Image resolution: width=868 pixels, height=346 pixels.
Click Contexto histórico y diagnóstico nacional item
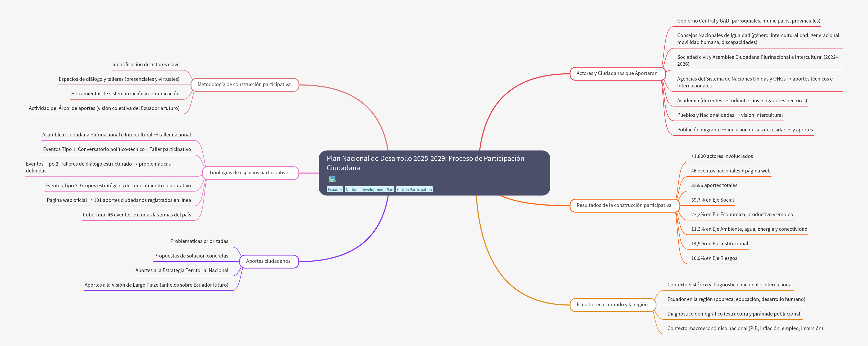[730, 285]
